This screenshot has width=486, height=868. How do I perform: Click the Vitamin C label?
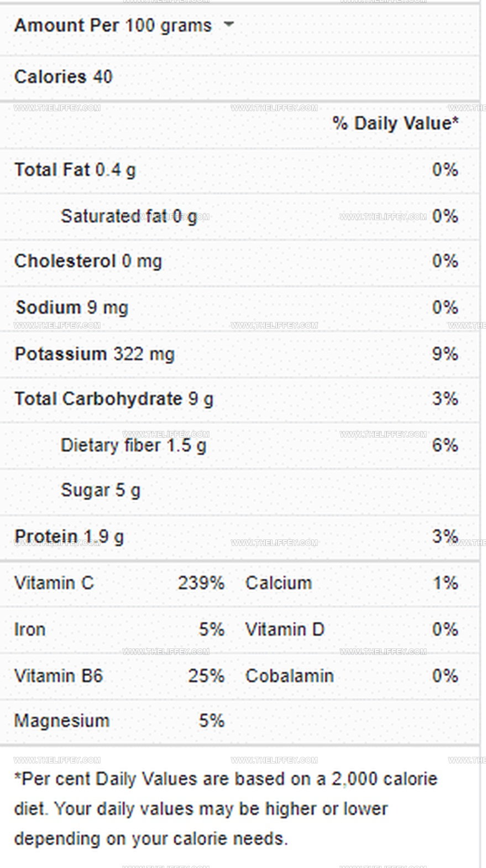54,583
